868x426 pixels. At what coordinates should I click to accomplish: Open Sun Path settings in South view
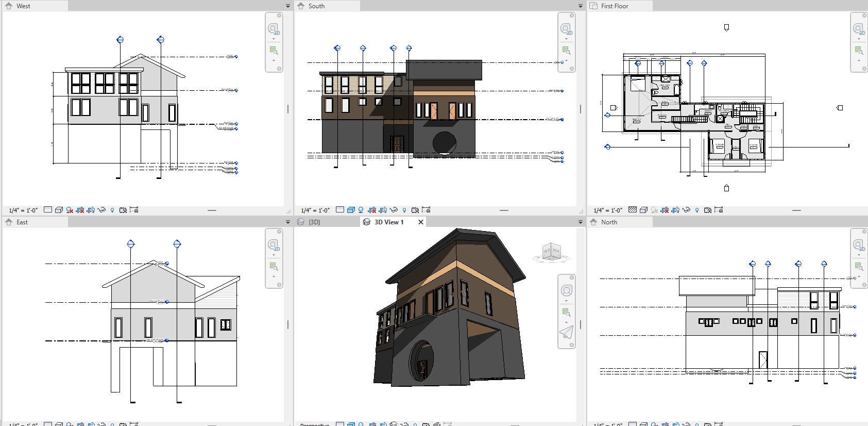361,210
